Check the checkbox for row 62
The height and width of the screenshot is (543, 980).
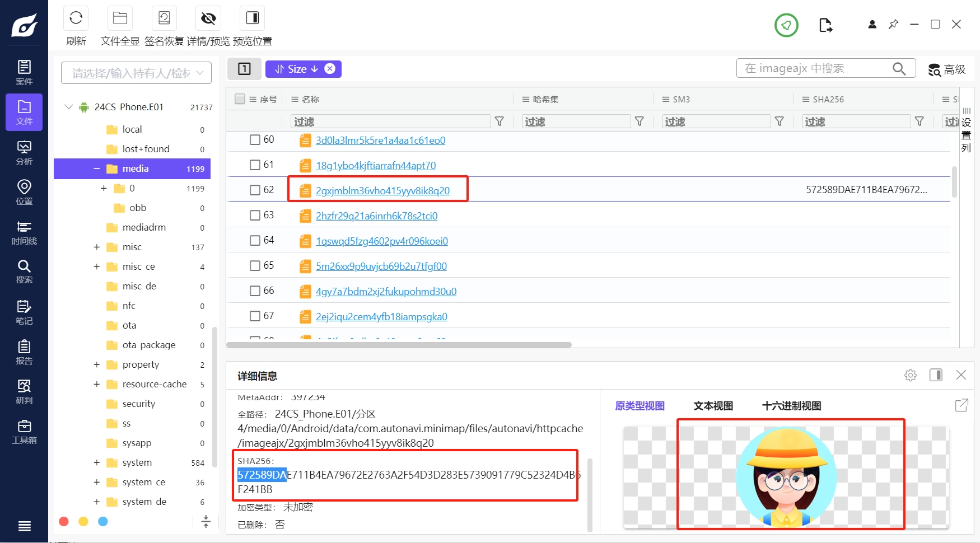click(x=255, y=190)
